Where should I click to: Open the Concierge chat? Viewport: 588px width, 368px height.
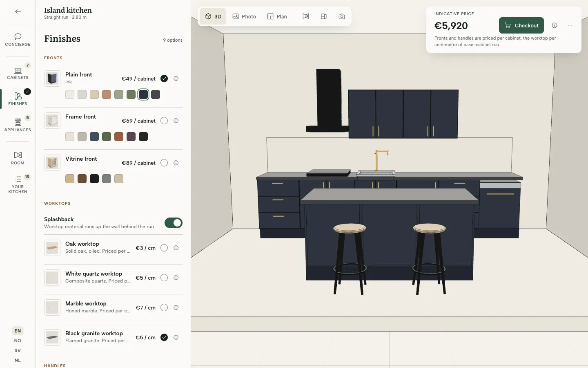18,40
